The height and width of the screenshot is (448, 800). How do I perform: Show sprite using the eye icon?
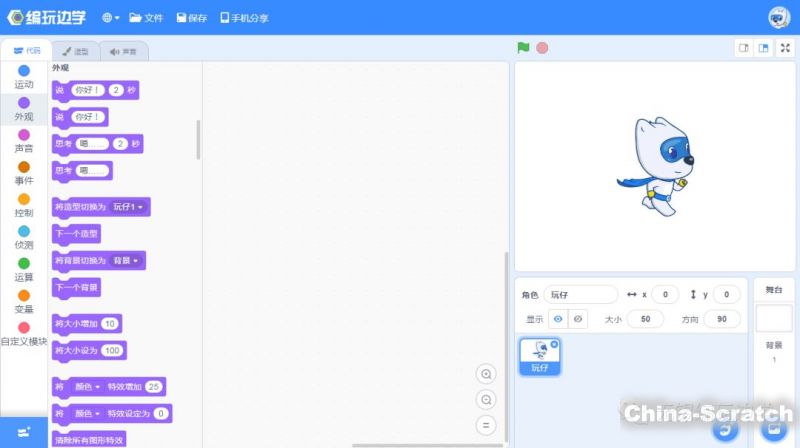tap(558, 319)
